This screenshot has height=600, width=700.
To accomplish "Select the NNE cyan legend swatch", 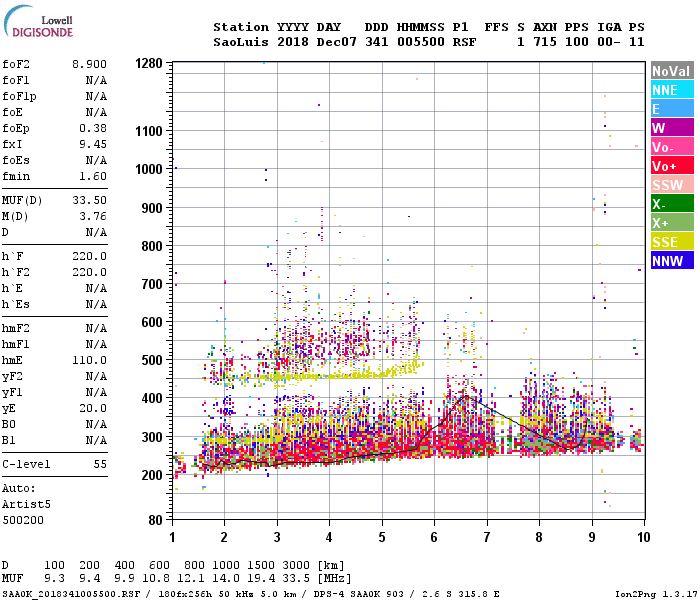I will tap(672, 90).
